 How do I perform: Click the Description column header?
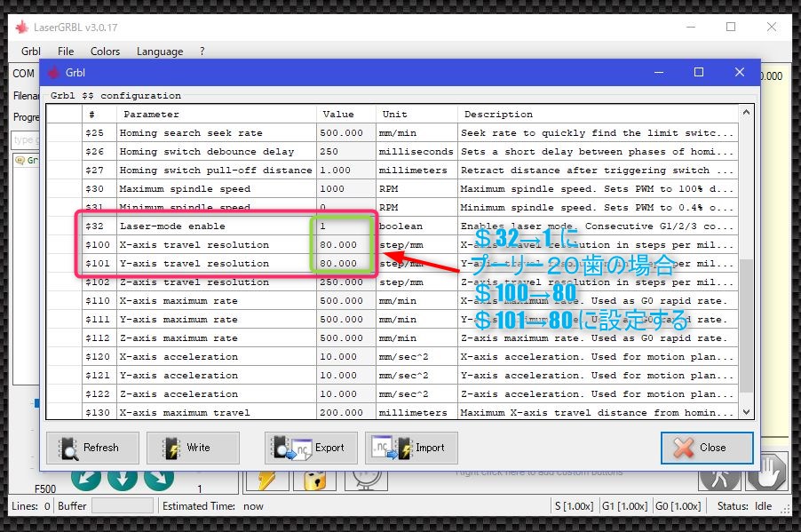598,114
